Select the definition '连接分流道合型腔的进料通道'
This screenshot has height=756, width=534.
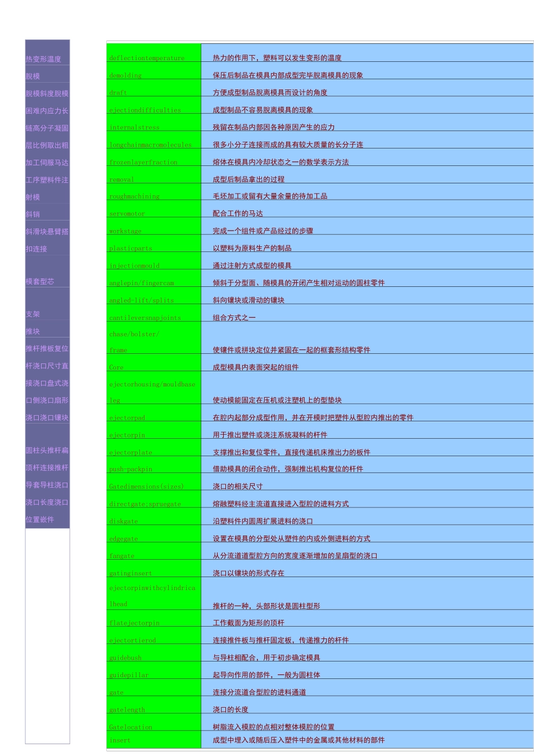259,692
